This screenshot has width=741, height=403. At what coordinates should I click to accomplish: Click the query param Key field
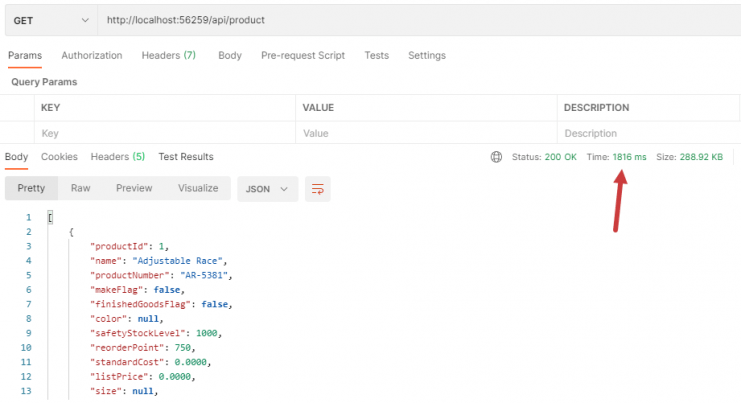pyautogui.click(x=165, y=133)
